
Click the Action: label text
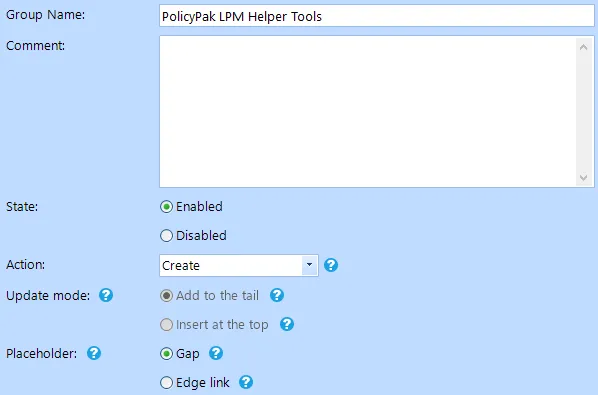[x=26, y=265]
